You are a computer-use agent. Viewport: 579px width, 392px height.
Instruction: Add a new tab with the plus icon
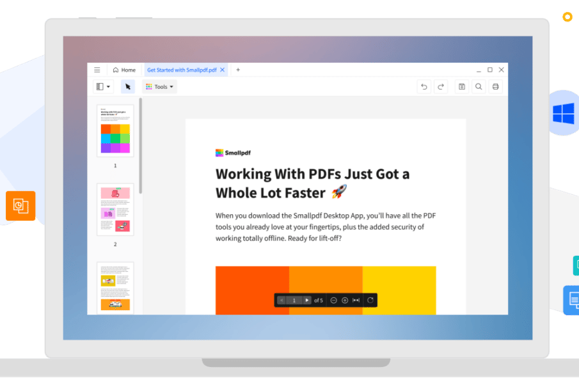[x=238, y=70]
